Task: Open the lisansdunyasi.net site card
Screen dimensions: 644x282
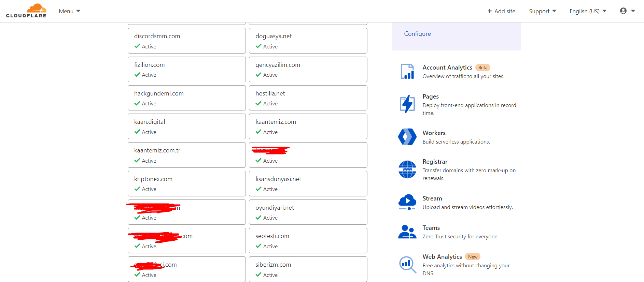Action: point(308,183)
